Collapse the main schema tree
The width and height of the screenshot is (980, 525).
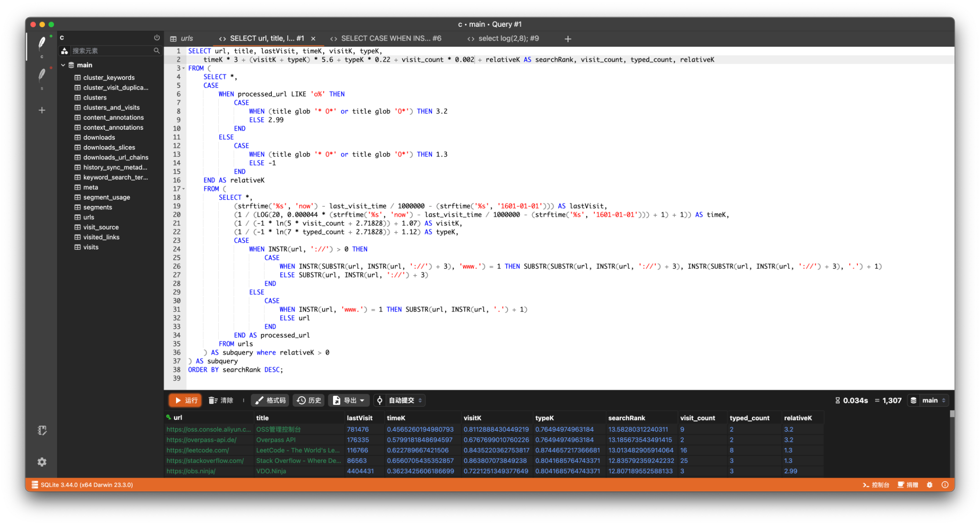(x=63, y=65)
